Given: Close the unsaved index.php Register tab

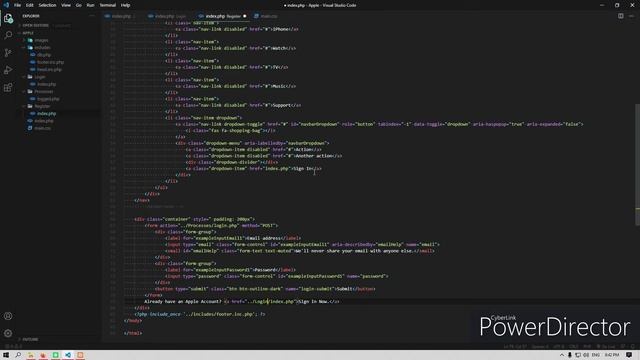Looking at the screenshot, I should coord(245,16).
